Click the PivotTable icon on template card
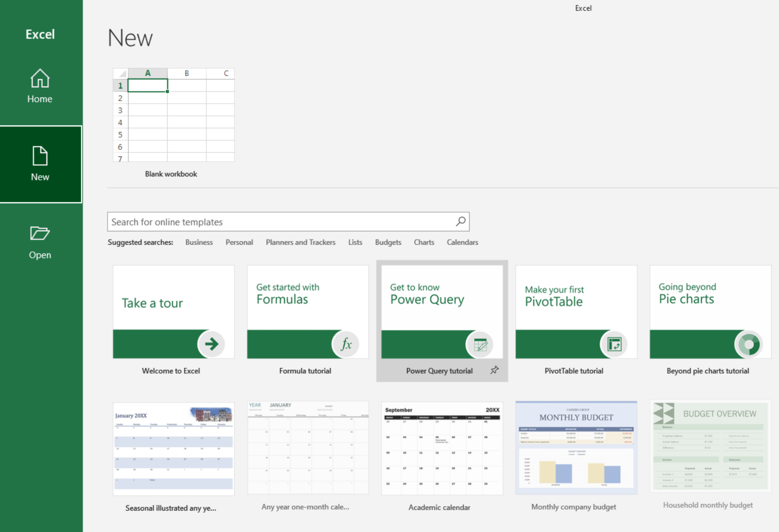The width and height of the screenshot is (779, 532). tap(614, 344)
